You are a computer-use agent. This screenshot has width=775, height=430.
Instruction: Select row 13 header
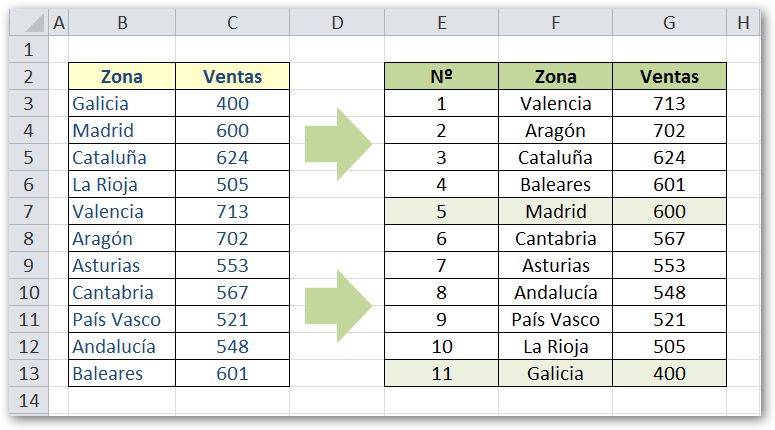27,373
